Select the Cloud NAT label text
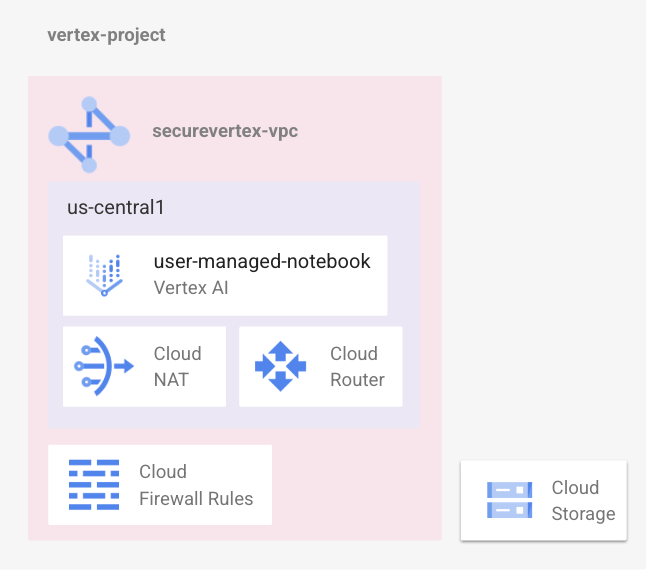648x572 pixels. pos(177,366)
